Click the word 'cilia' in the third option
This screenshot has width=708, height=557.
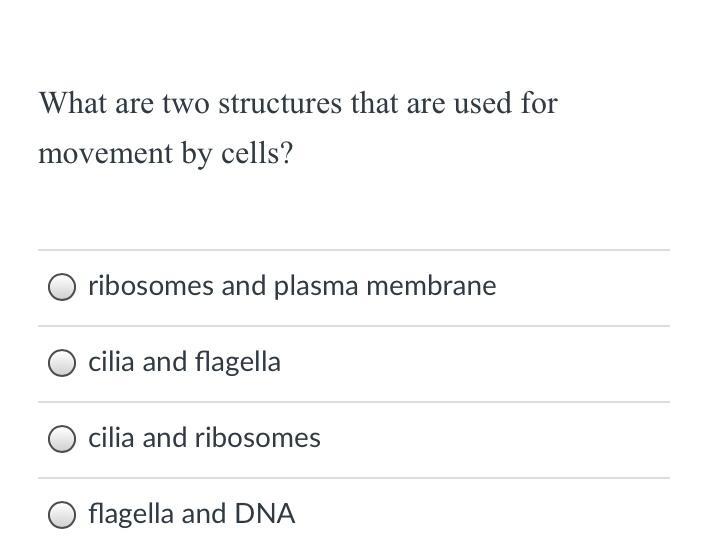(111, 438)
